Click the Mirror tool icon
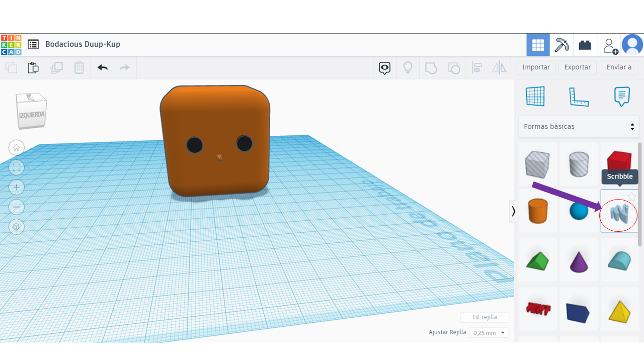644x362 pixels. coord(499,68)
